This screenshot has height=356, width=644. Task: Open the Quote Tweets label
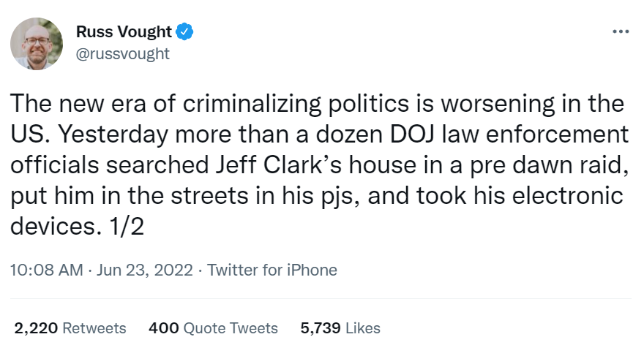click(x=230, y=328)
